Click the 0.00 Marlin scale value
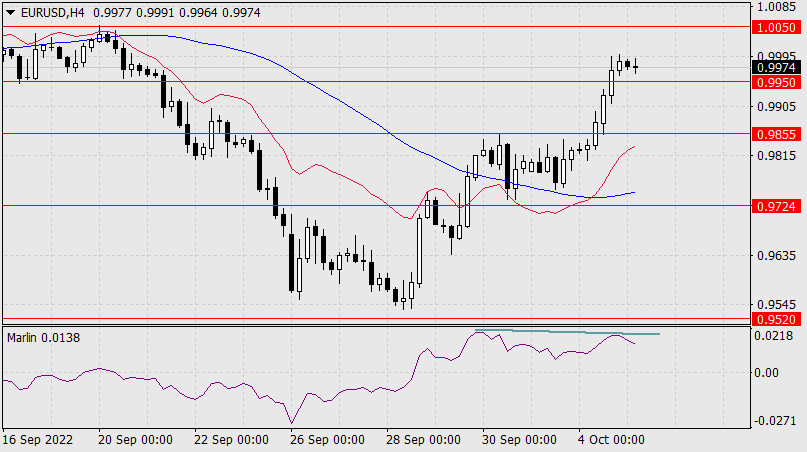 (766, 372)
